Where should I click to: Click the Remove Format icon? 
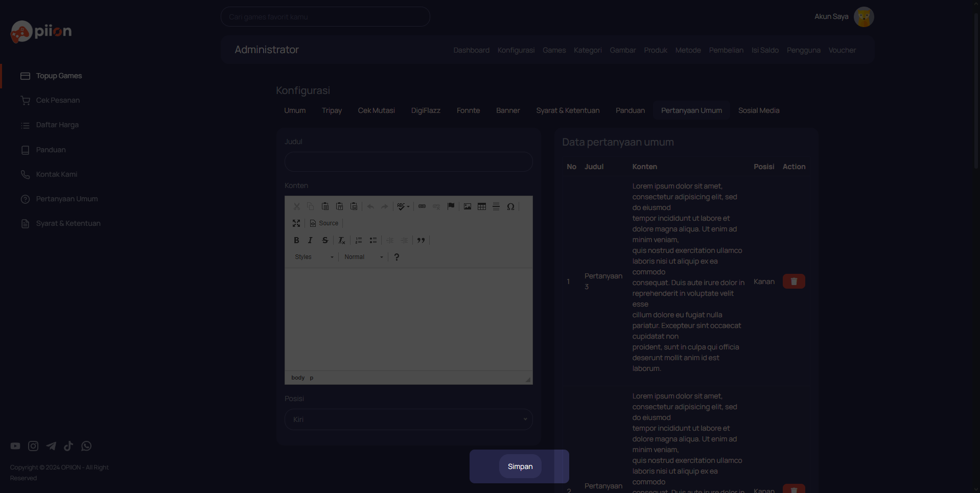tap(342, 240)
